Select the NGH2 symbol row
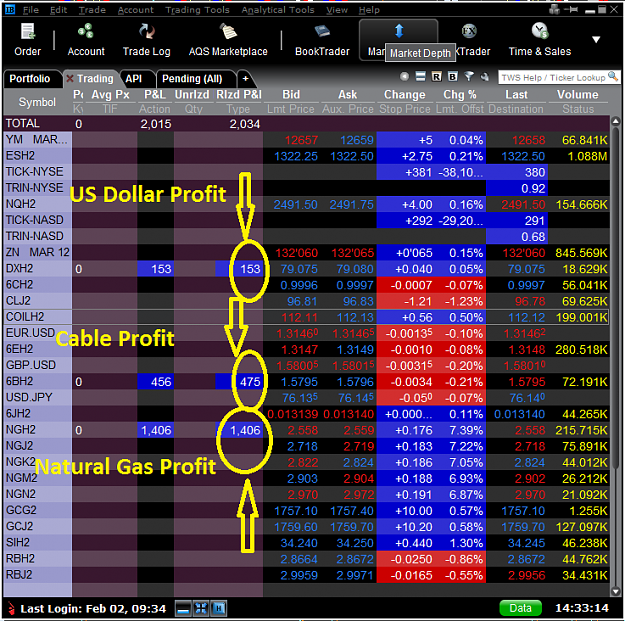 click(306, 430)
